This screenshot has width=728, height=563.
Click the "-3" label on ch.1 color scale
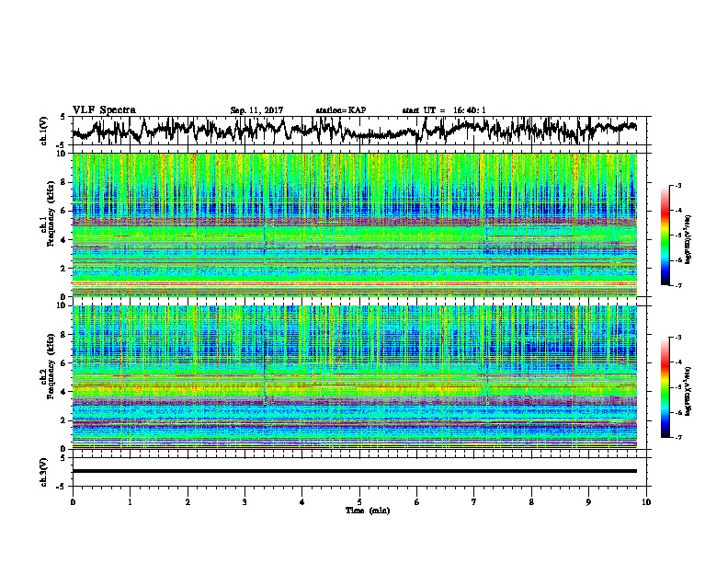coord(677,186)
